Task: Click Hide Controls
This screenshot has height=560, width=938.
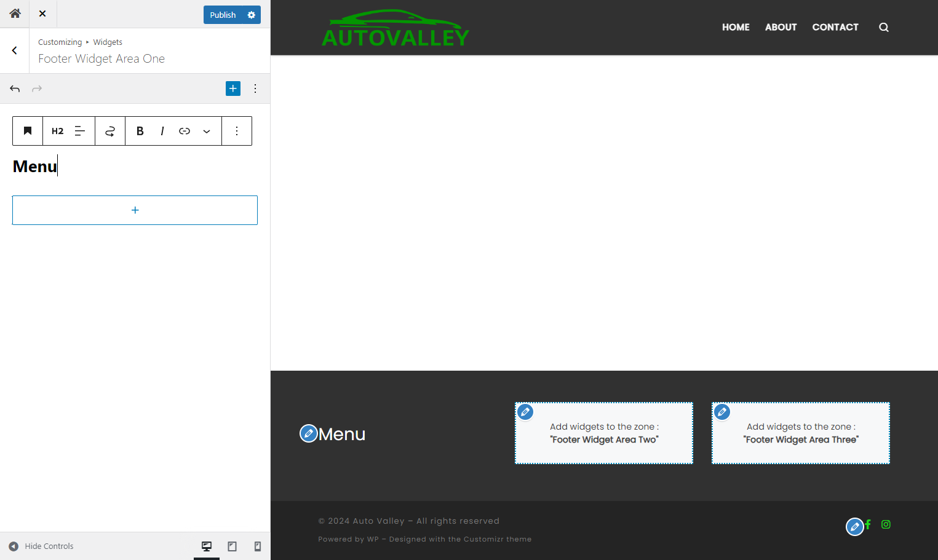Action: 41,546
